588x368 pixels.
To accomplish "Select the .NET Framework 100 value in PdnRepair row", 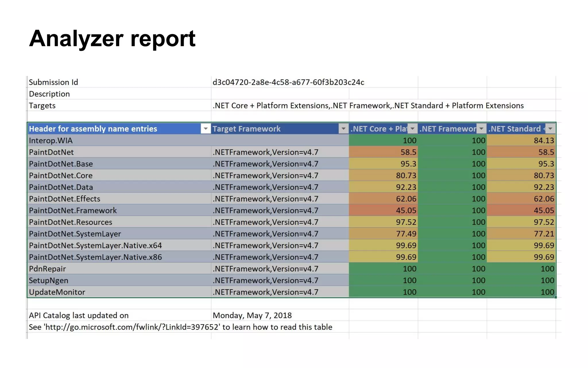I will [452, 269].
